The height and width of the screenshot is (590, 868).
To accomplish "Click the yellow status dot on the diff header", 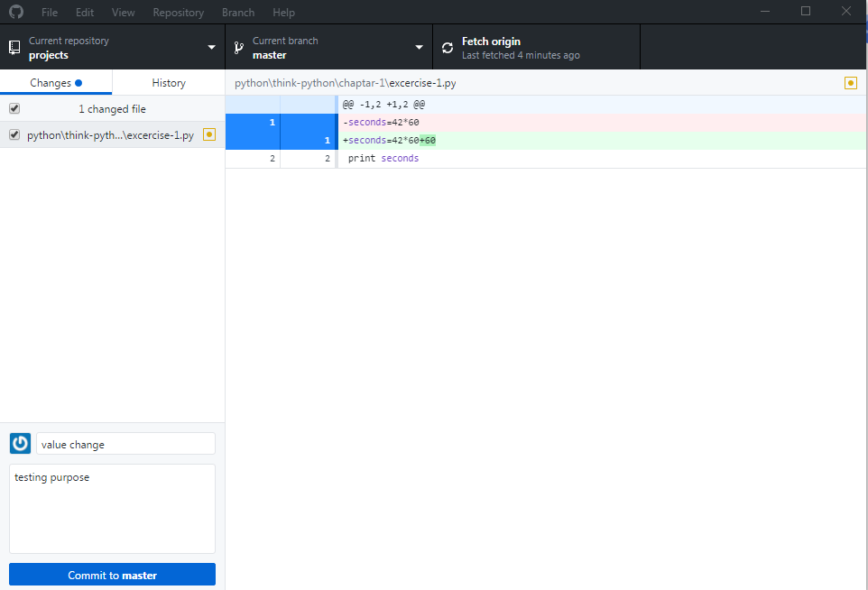I will pos(850,82).
